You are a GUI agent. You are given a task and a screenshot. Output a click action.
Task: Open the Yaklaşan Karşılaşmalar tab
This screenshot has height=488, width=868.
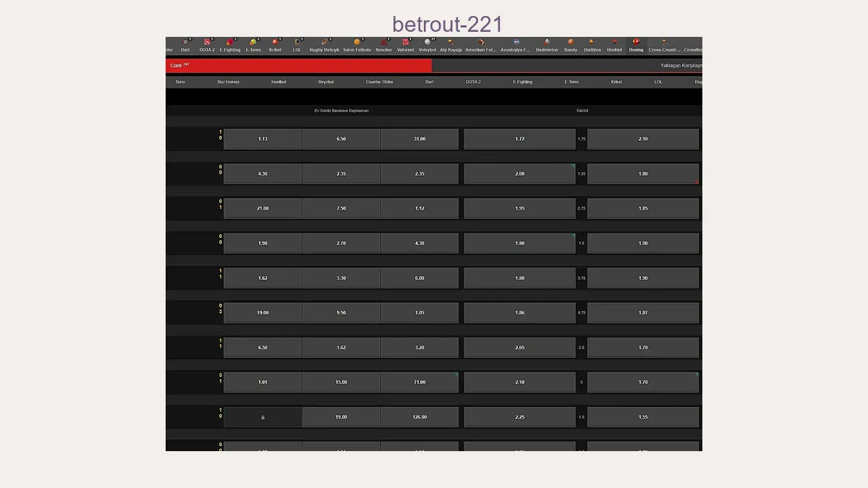pyautogui.click(x=680, y=66)
